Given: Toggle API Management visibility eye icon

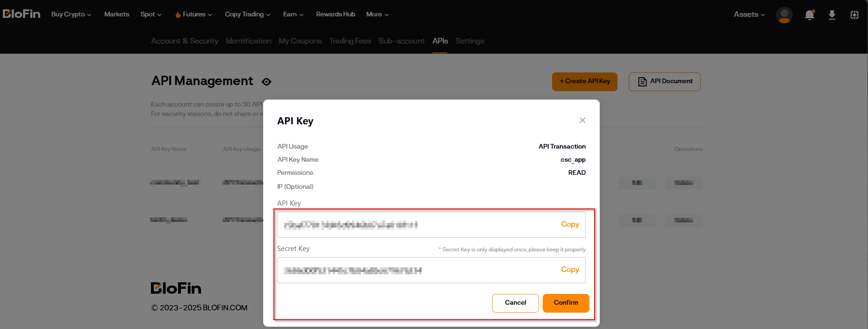Looking at the screenshot, I should [x=266, y=82].
